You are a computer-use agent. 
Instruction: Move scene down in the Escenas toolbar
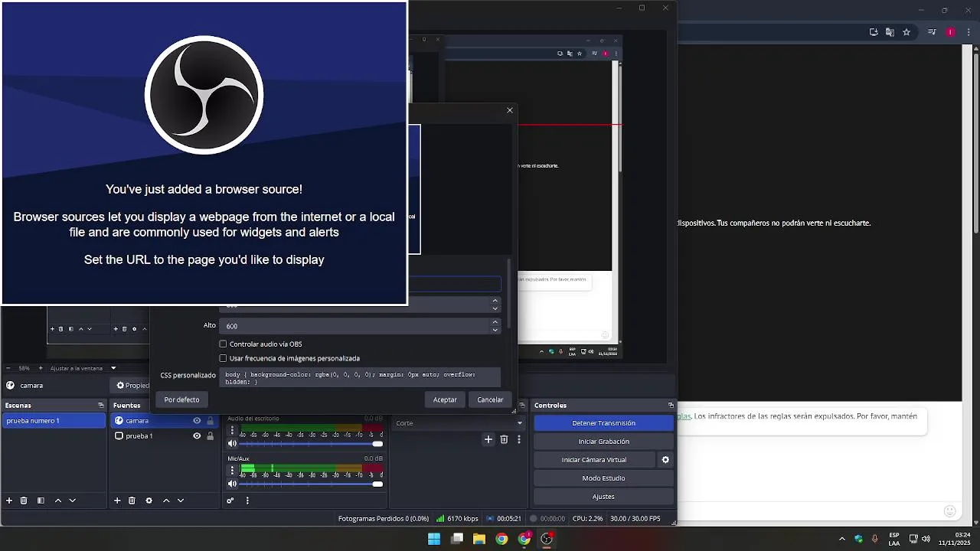click(x=73, y=500)
